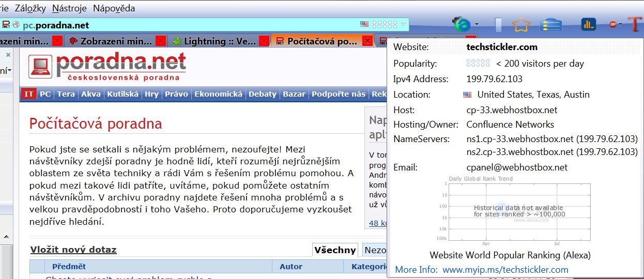Image resolution: width=644 pixels, height=279 pixels.
Task: Close the Počítačová po... tab
Action: pos(367,41)
